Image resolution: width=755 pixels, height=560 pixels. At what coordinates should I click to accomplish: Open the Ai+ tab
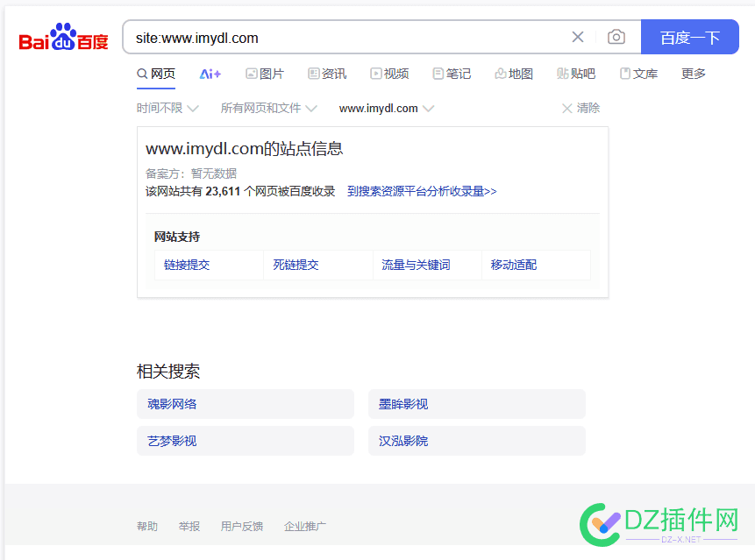(210, 74)
